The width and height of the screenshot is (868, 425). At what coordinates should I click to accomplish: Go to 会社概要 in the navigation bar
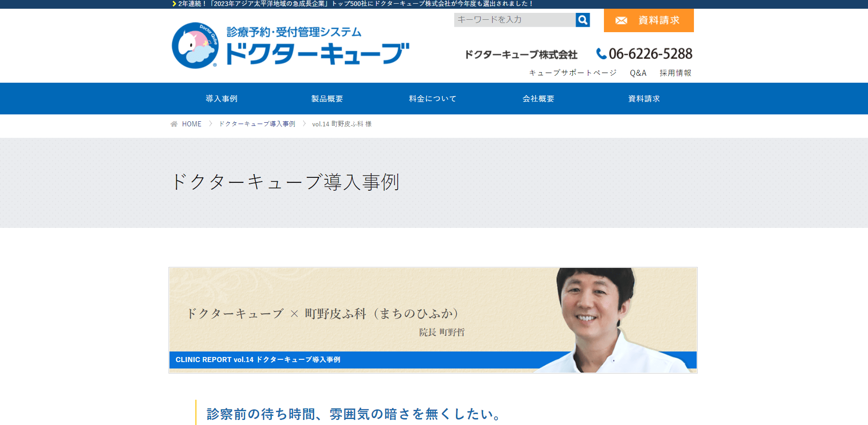[x=538, y=99]
